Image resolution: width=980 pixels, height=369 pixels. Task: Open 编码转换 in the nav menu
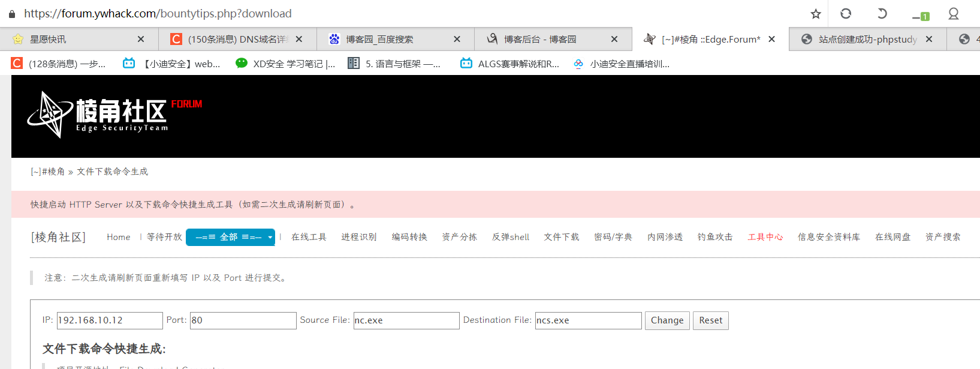pyautogui.click(x=409, y=237)
